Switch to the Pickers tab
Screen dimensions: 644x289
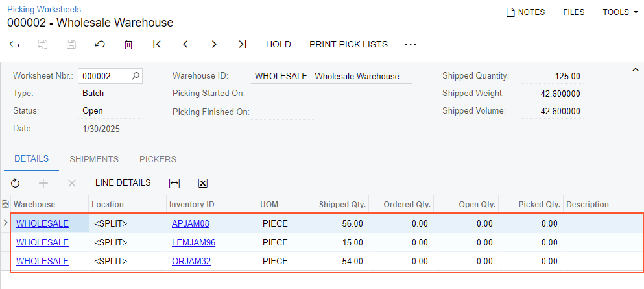pyautogui.click(x=158, y=159)
